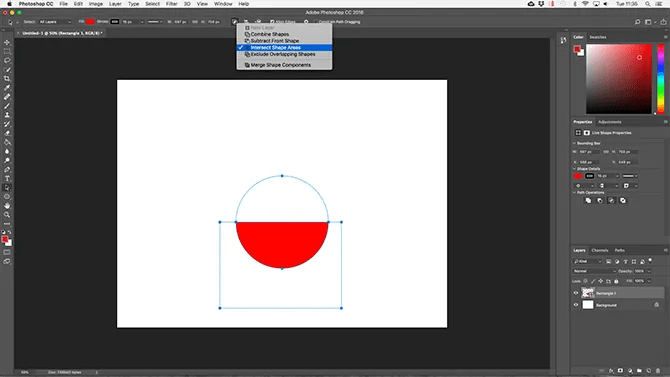The image size is (670, 377).
Task: Open Search icon in options bar
Action: coord(637,22)
